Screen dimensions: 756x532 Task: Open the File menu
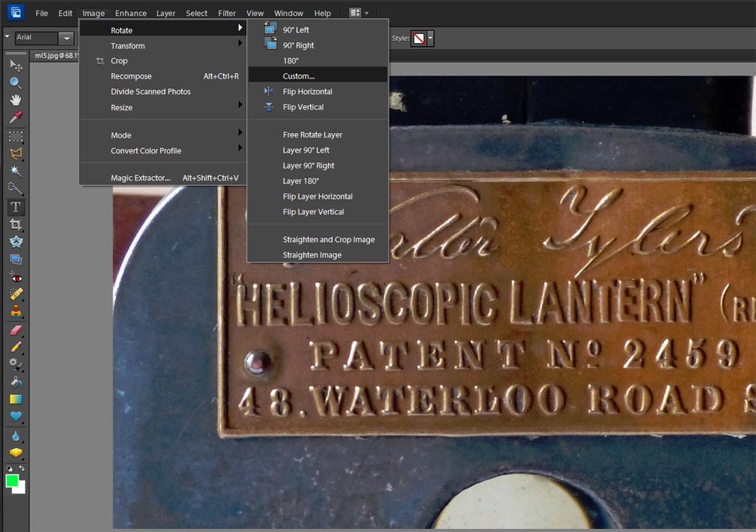(42, 13)
